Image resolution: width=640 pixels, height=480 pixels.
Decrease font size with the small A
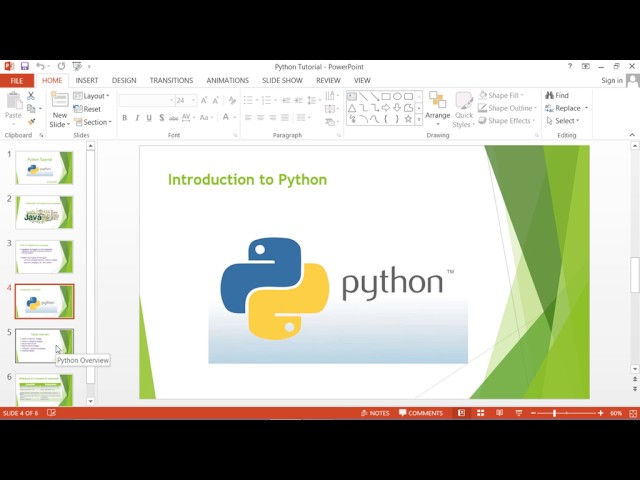click(x=216, y=100)
